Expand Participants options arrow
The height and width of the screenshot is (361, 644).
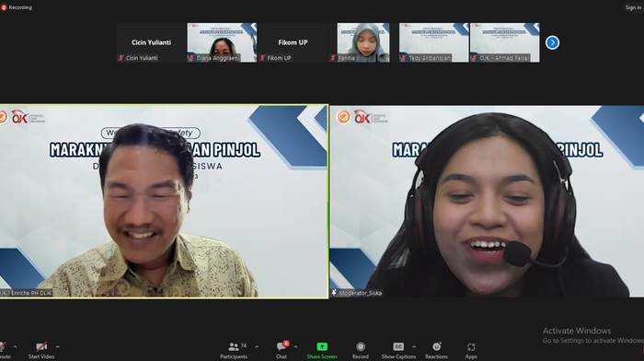pos(257,347)
